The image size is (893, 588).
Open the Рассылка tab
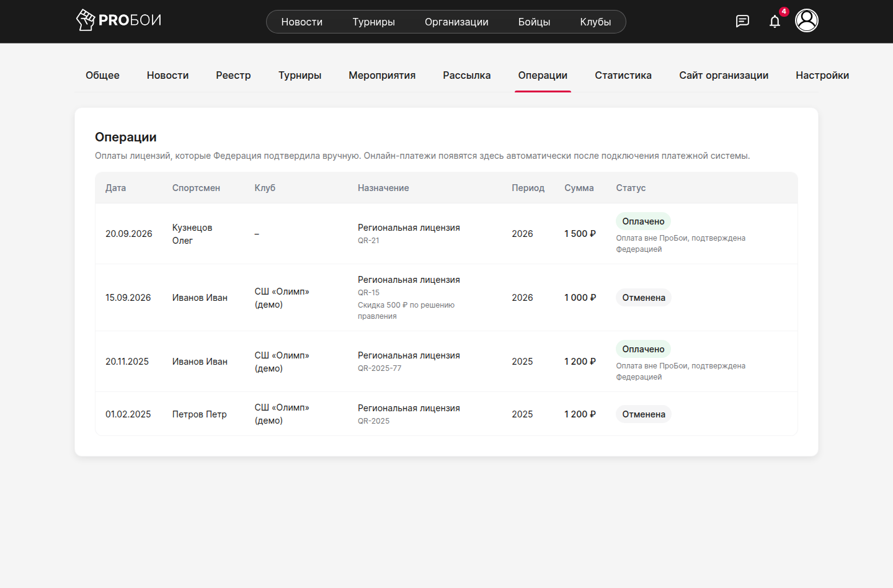point(467,75)
